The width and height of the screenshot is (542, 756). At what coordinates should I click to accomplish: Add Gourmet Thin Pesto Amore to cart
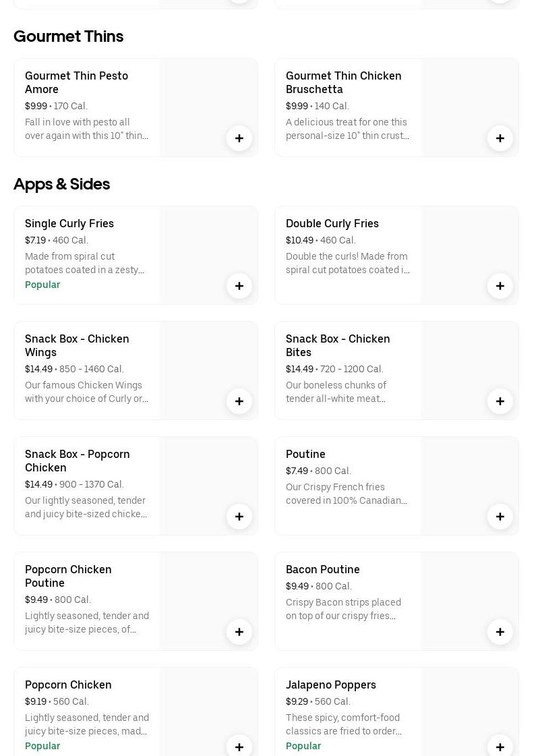coord(239,138)
